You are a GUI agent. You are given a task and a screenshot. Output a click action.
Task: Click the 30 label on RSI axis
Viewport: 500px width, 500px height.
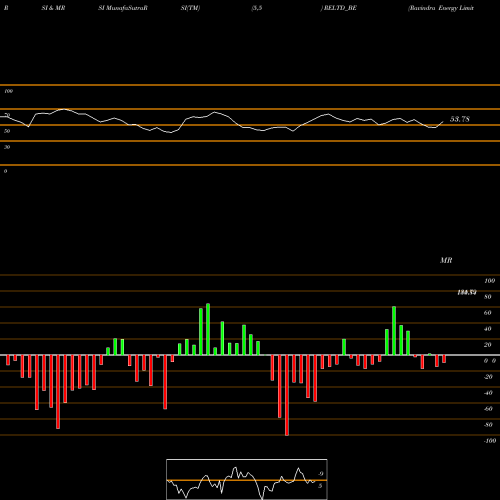[x=7, y=147]
